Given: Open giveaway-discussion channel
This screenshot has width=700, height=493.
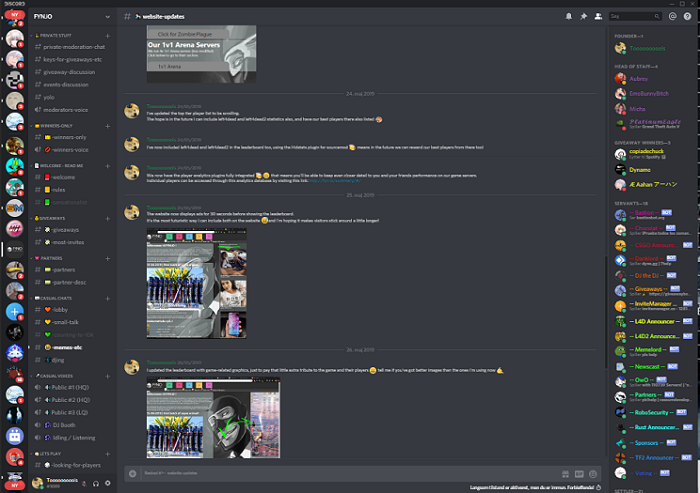Looking at the screenshot, I should (72, 72).
